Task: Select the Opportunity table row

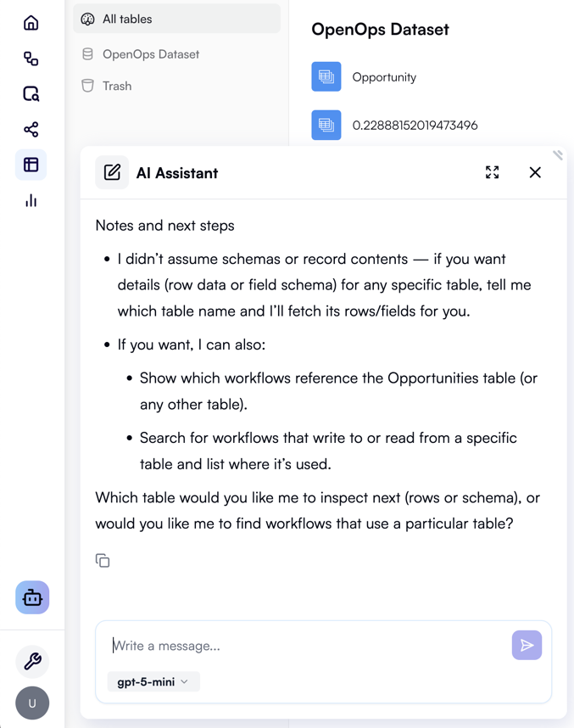Action: point(383,76)
